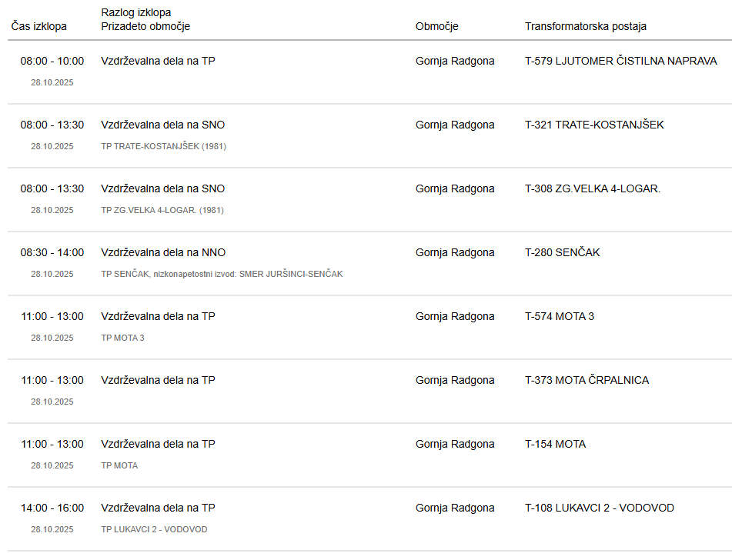Screen dimensions: 732x560
Task: Select station T-321 TRATE-KOSTANJŠEK
Action: coord(594,125)
